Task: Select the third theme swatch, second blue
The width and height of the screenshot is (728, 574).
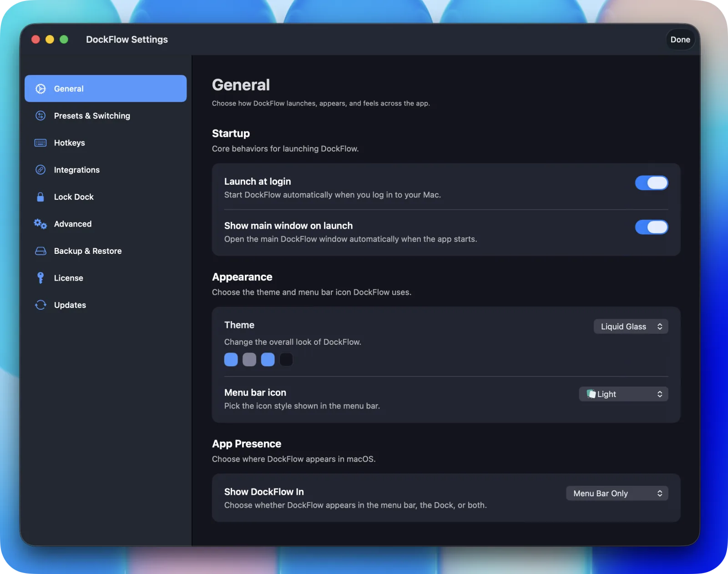Action: tap(268, 360)
